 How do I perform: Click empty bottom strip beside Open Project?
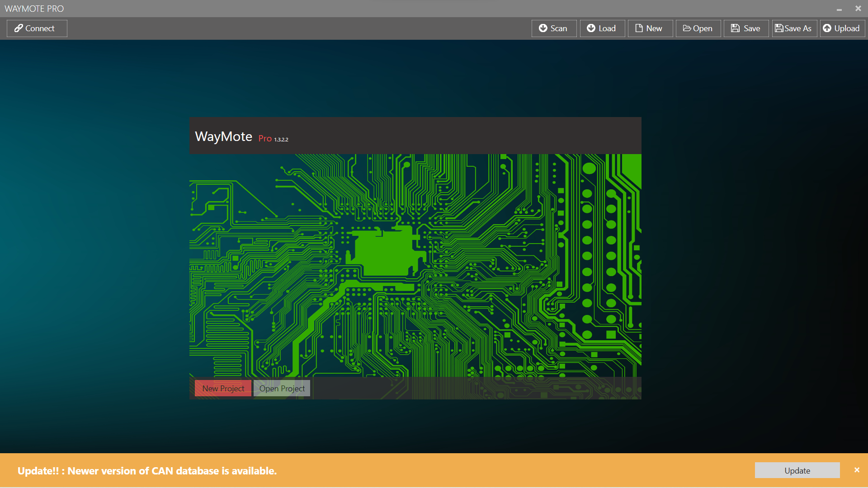coord(475,389)
